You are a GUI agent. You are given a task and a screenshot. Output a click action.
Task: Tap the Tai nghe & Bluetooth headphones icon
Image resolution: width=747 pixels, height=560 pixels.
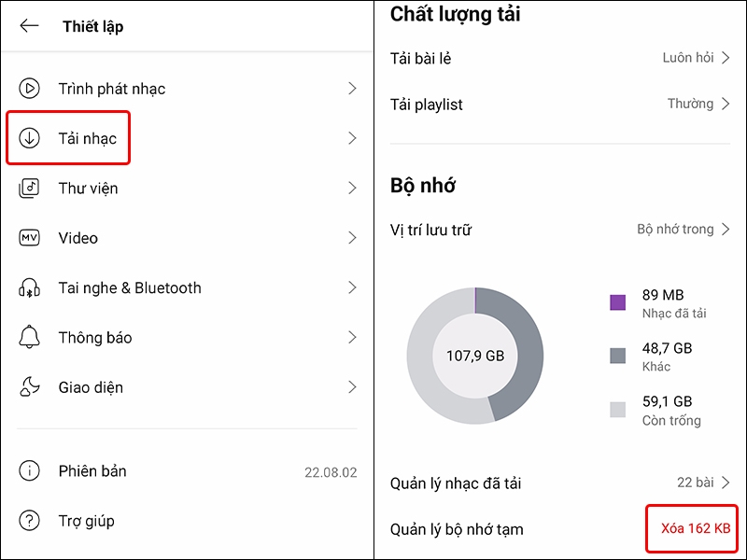tap(30, 287)
